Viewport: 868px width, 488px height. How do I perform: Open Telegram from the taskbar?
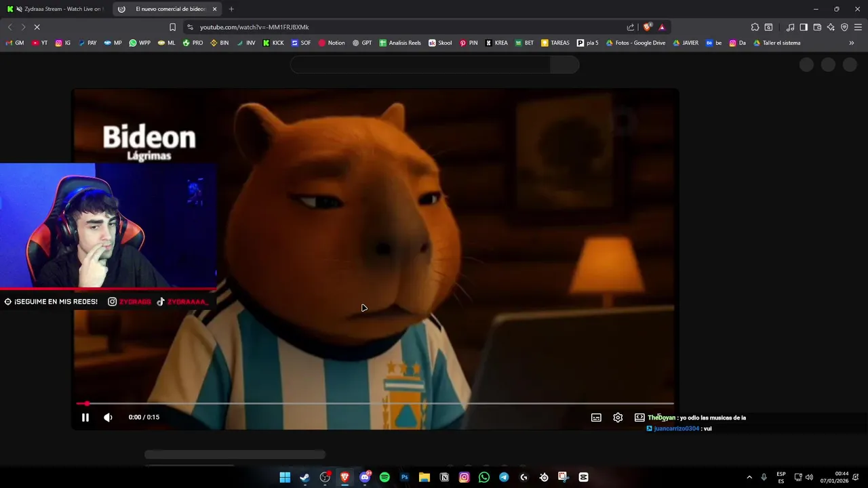[504, 477]
